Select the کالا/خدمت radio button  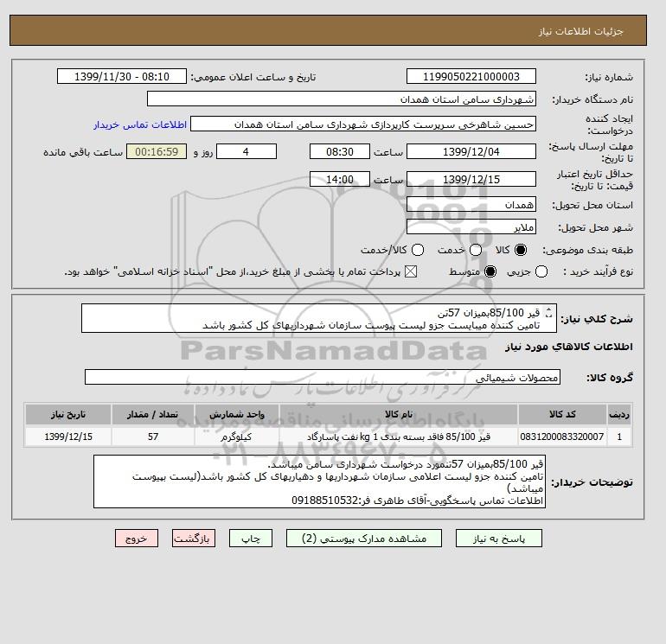[418, 250]
